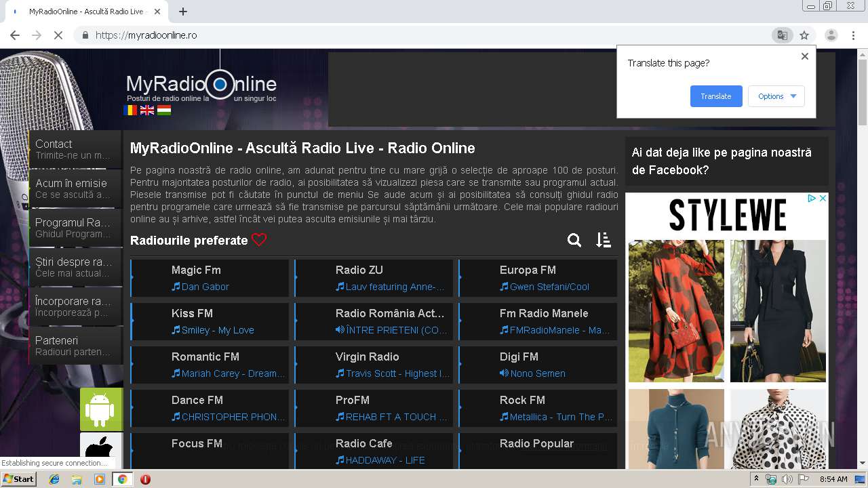Open the Chrome three-dot menu
This screenshot has height=488, width=868.
point(853,35)
